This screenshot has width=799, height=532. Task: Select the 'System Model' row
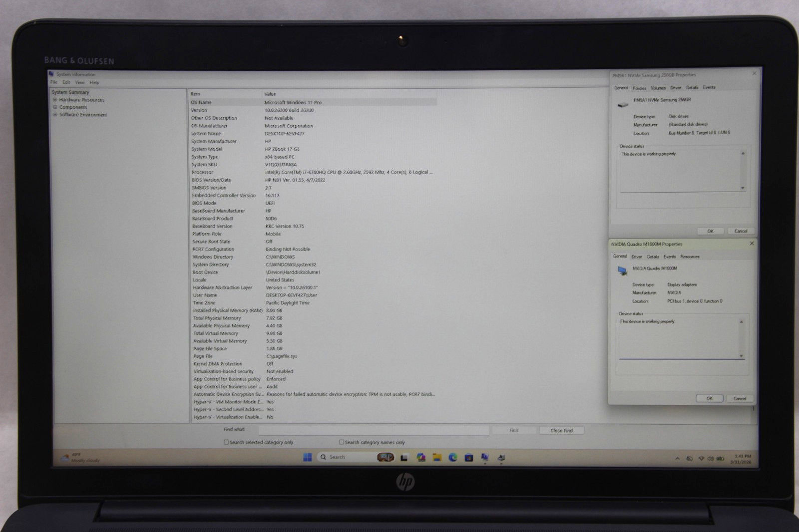tap(313, 149)
